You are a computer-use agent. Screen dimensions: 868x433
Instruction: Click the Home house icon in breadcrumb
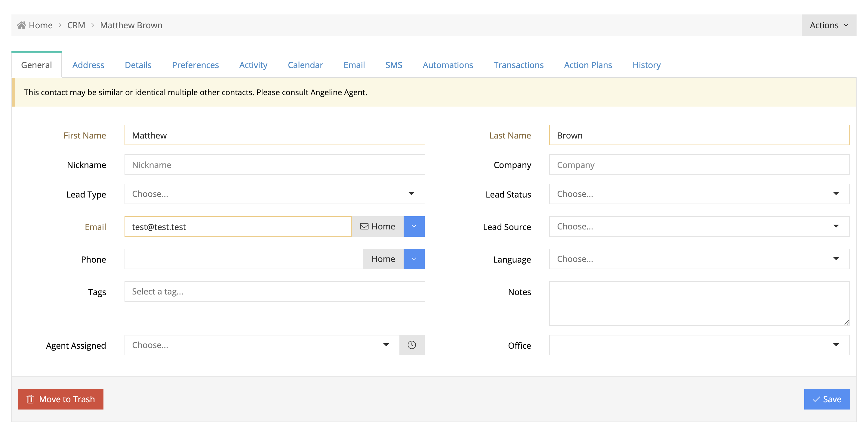[22, 25]
